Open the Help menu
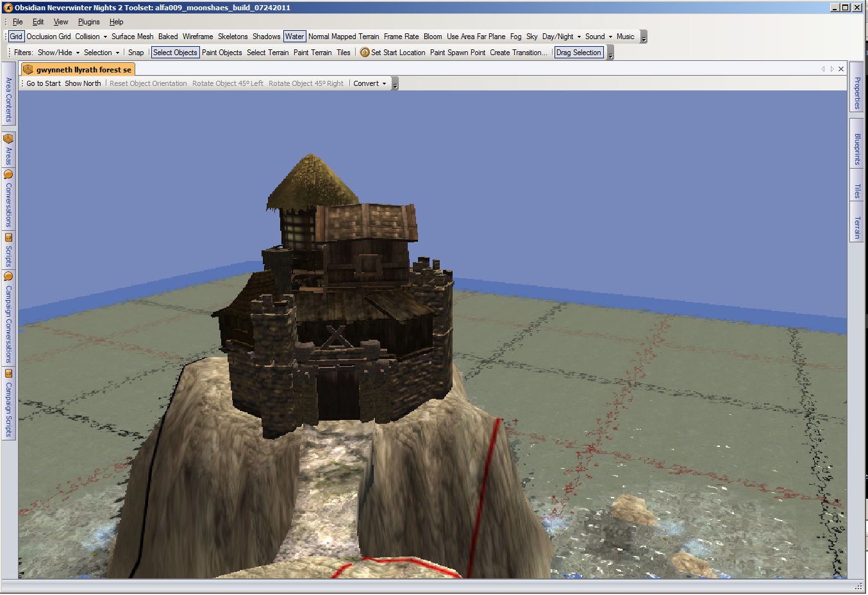This screenshot has width=868, height=595. [x=116, y=22]
